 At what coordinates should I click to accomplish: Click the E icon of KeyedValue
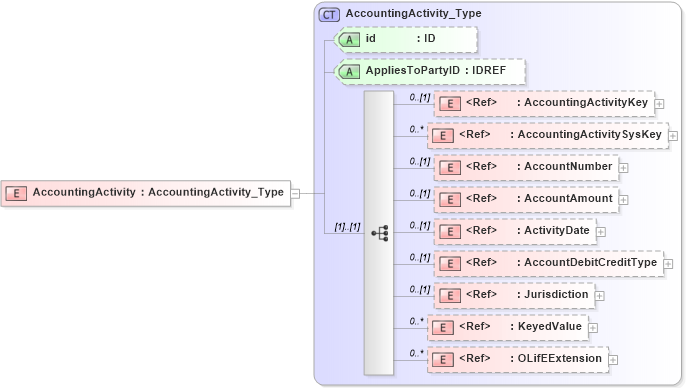443,328
